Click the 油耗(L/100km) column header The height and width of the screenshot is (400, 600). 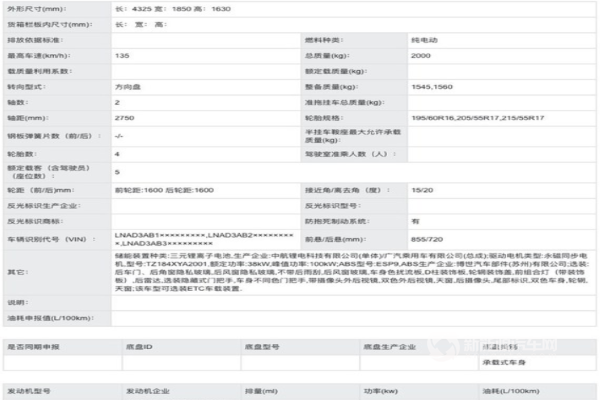pyautogui.click(x=511, y=391)
